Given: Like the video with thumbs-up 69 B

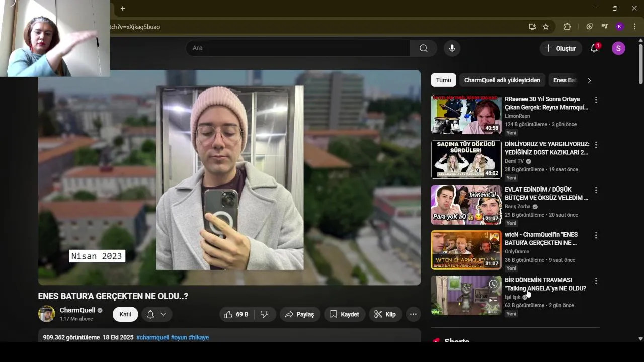Looking at the screenshot, I should pyautogui.click(x=236, y=314).
